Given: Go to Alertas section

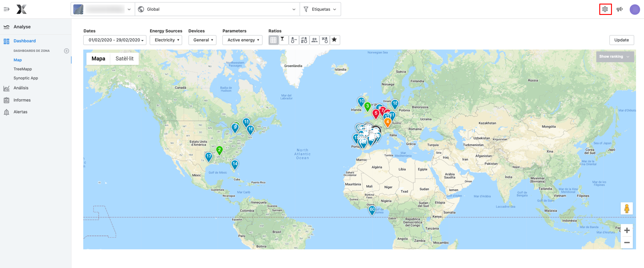Looking at the screenshot, I should (20, 112).
